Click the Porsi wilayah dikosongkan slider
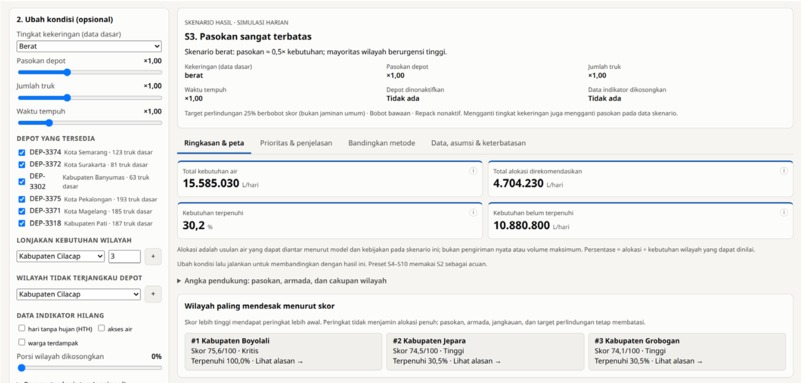 [x=89, y=368]
